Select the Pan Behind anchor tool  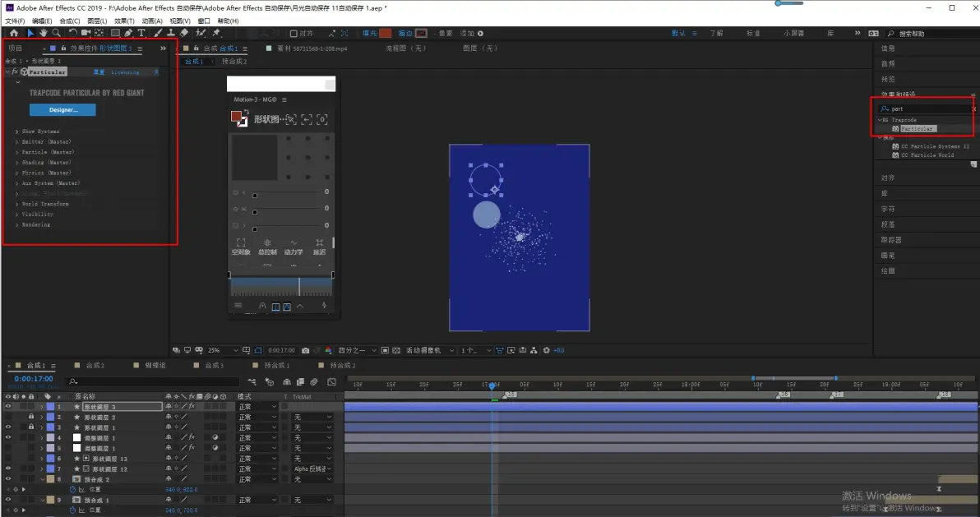(x=99, y=33)
